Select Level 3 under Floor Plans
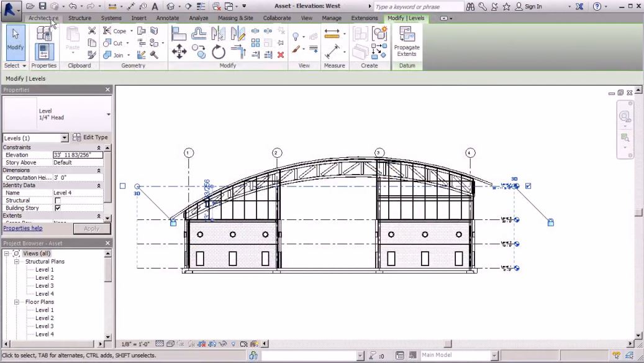This screenshot has height=363, width=644. 44,326
